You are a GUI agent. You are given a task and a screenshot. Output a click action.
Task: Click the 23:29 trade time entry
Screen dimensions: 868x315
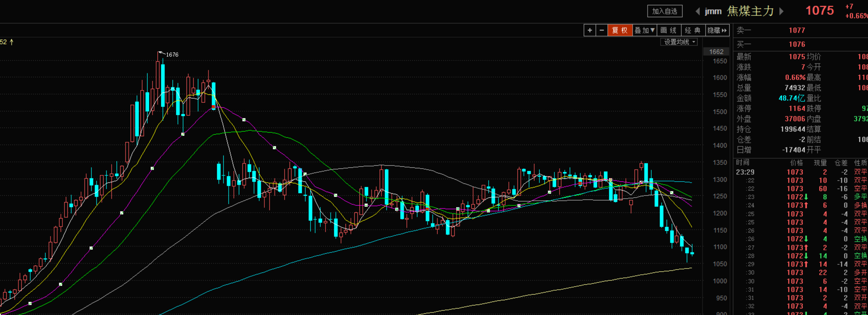745,172
